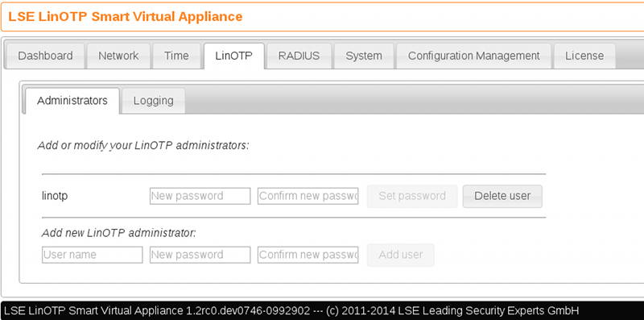Image resolution: width=644 pixels, height=320 pixels.
Task: Focus Confirm new password for new administrator
Action: click(x=308, y=255)
